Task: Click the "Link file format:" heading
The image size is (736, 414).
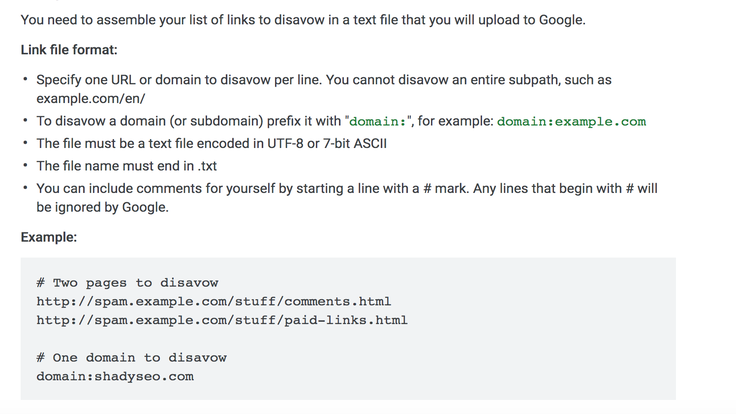Action: click(x=69, y=50)
